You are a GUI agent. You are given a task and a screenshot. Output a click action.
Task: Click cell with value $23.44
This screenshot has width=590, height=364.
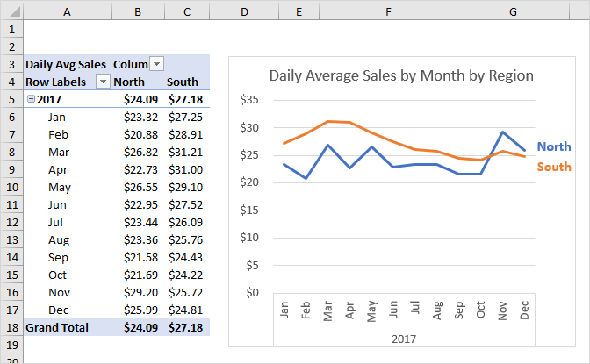click(x=138, y=222)
